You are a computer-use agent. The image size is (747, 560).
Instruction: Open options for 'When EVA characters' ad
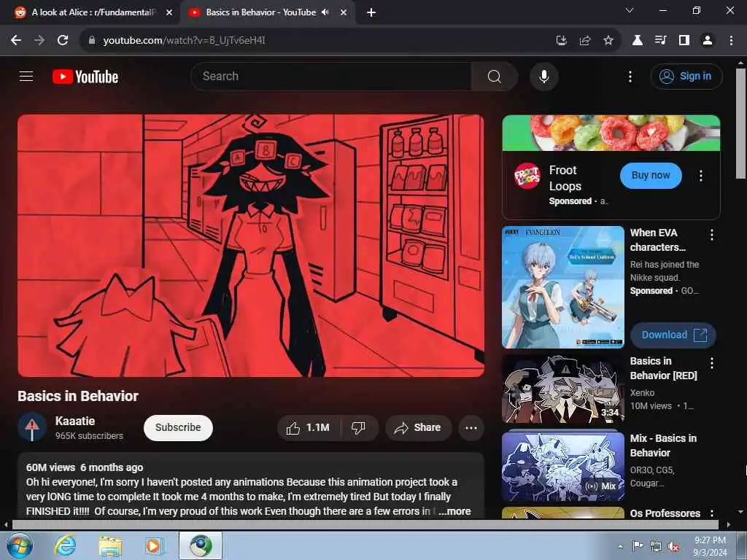coord(712,234)
